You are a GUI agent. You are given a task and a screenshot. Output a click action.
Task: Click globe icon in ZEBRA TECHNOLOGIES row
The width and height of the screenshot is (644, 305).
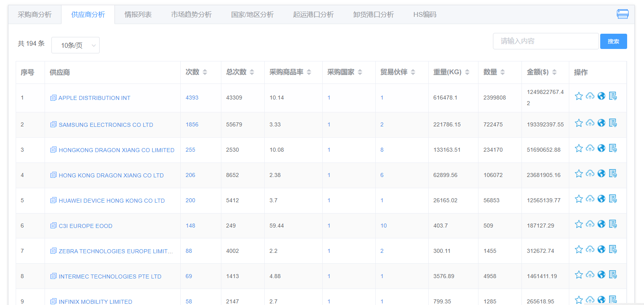tap(601, 249)
